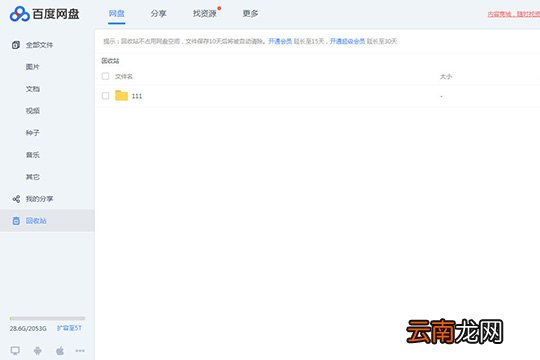Open the 图片 category
Viewport: 540px width, 360px height.
33,67
